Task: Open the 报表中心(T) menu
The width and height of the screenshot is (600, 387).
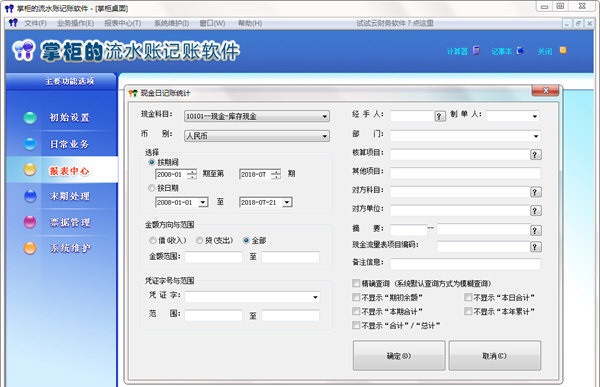Action: tap(123, 23)
